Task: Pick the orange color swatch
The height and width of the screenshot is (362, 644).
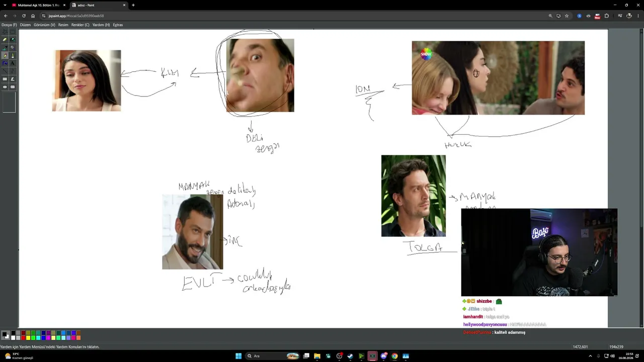Action: tap(78, 338)
